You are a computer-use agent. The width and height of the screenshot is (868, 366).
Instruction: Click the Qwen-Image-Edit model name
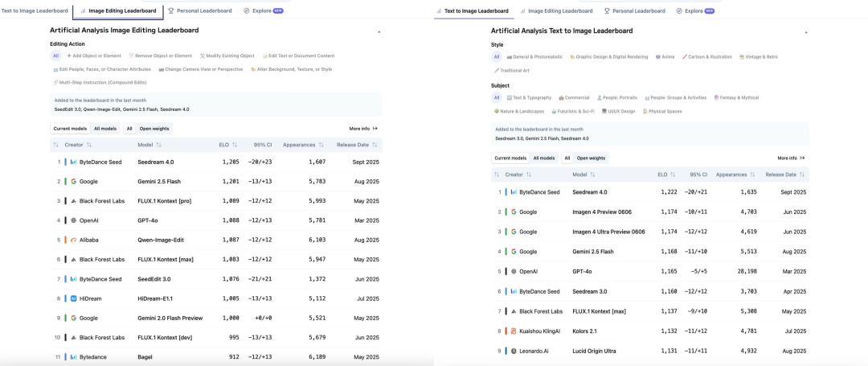pos(160,240)
